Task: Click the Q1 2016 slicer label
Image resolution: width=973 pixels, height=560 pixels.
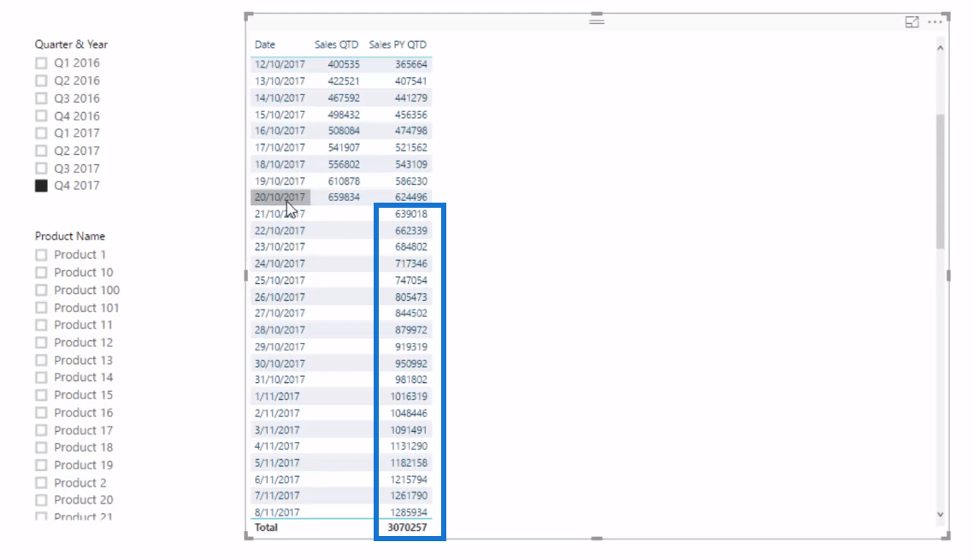Action: pos(77,62)
